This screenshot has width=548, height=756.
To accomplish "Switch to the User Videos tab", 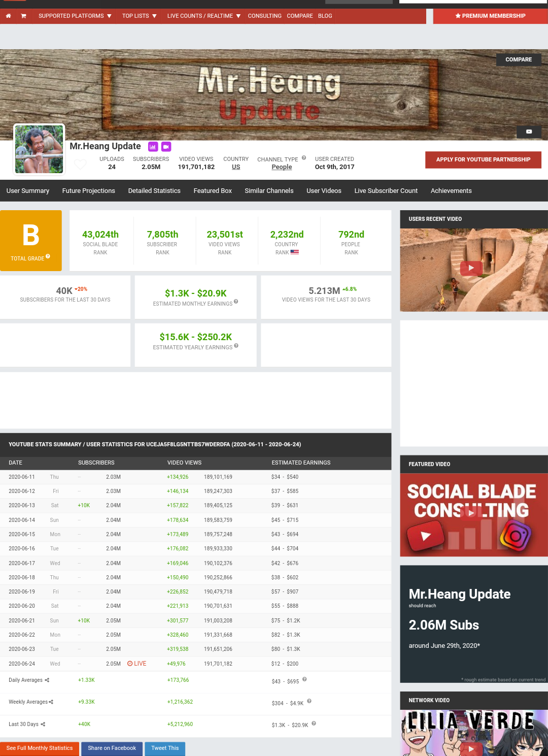I will 324,191.
